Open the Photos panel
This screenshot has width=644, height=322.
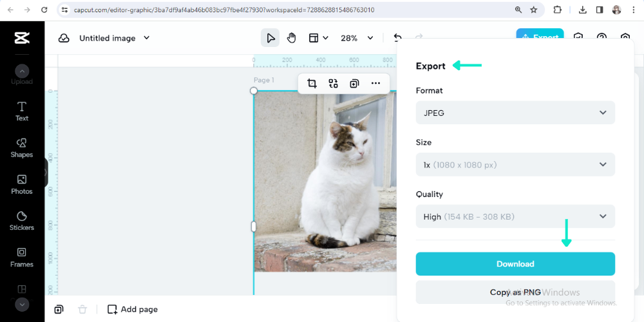click(22, 185)
